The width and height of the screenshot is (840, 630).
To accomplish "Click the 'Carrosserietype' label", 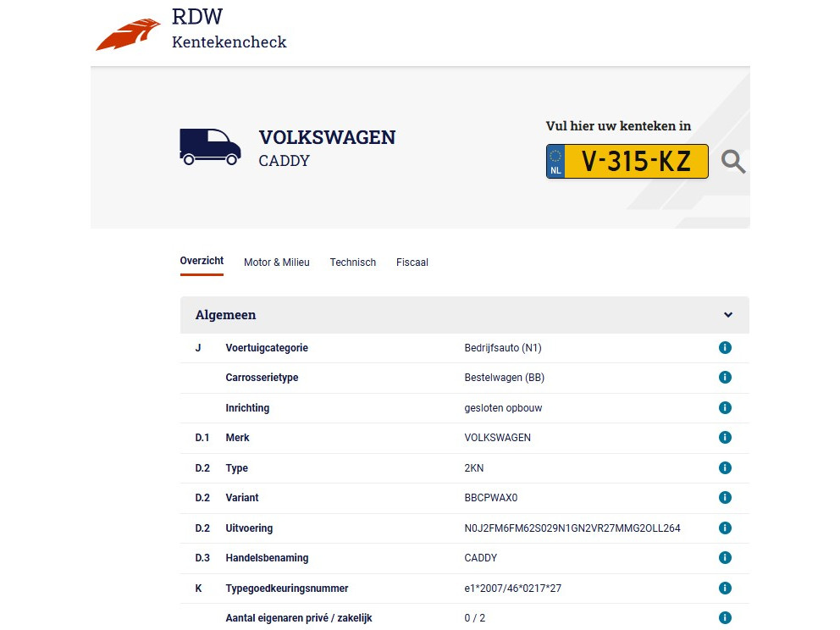I will pos(262,378).
